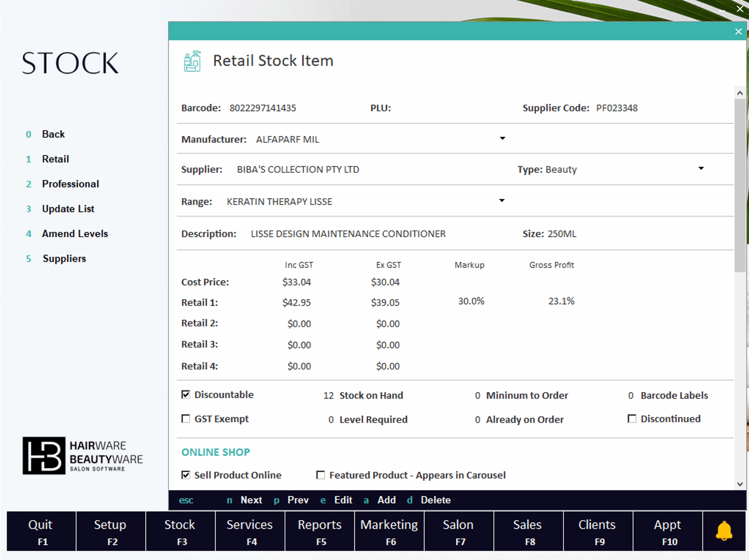This screenshot has width=749, height=560.
Task: Open Clients F9 section
Action: click(x=597, y=531)
